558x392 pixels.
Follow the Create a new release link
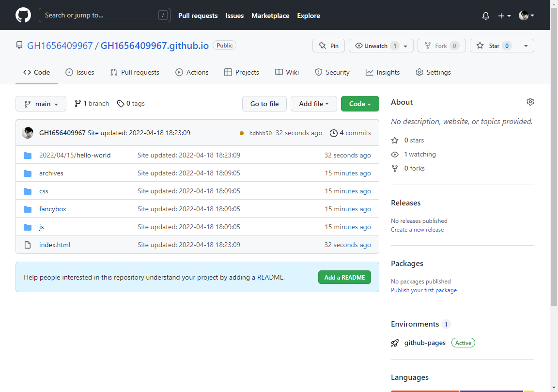click(417, 230)
